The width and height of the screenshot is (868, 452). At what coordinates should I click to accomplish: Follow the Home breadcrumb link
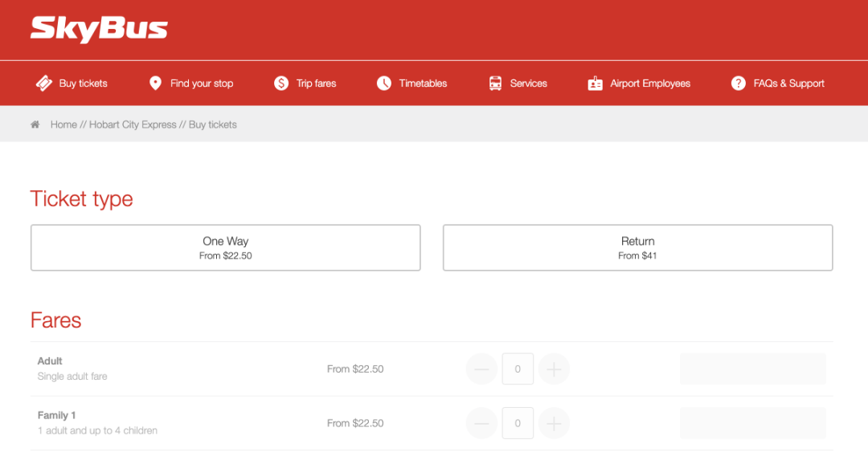(x=63, y=124)
